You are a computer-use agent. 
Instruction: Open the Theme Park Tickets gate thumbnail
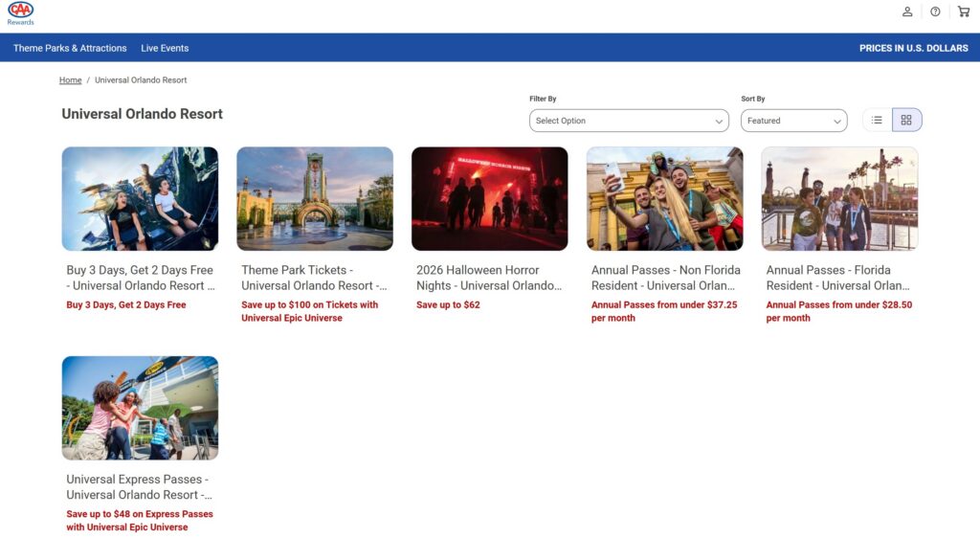pos(315,199)
